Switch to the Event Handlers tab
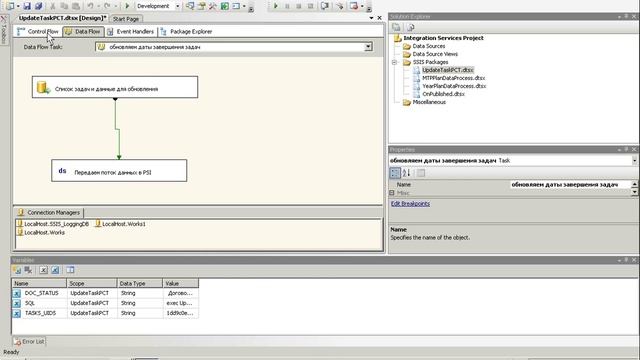Screen dimensions: 640x360 tap(131, 31)
